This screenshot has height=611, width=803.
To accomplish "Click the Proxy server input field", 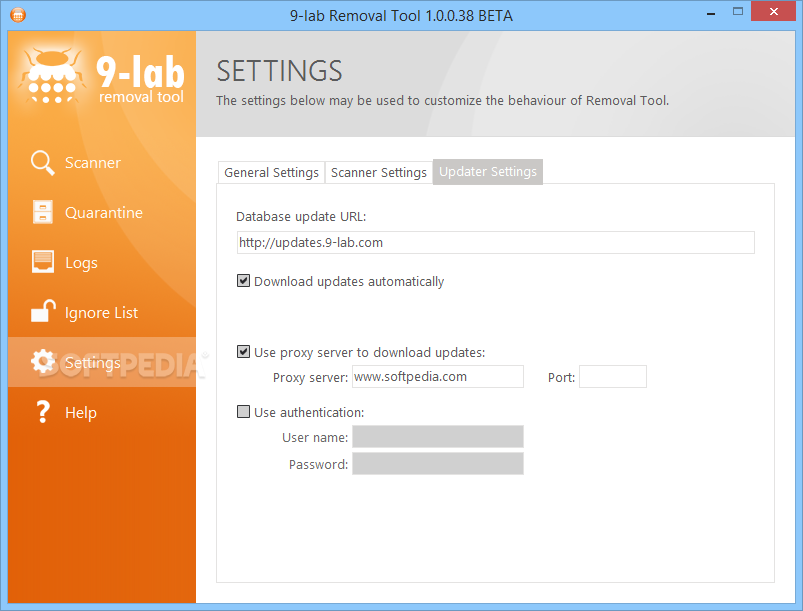I will (438, 376).
